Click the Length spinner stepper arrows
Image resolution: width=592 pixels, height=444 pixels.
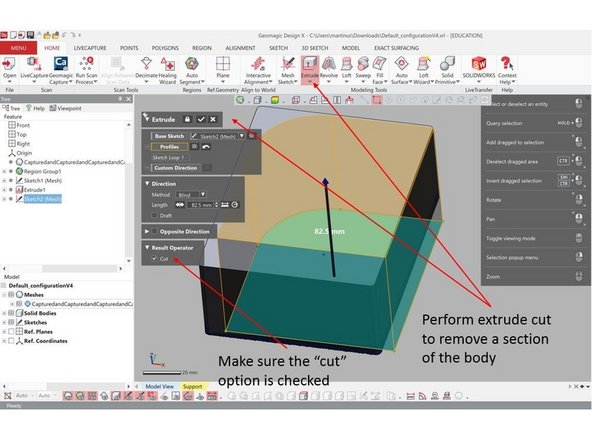coord(216,205)
